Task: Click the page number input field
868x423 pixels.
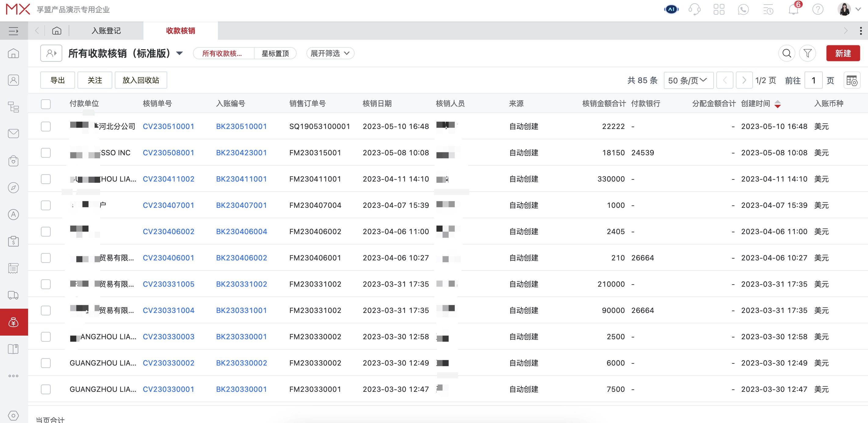Action: coord(813,80)
